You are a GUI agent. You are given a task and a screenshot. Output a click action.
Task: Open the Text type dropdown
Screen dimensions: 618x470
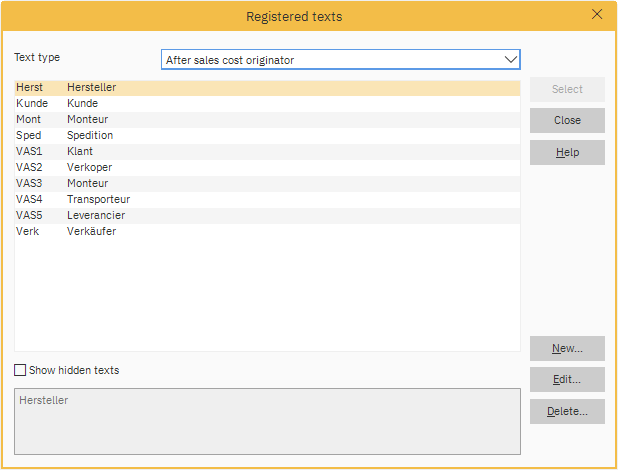click(x=340, y=60)
